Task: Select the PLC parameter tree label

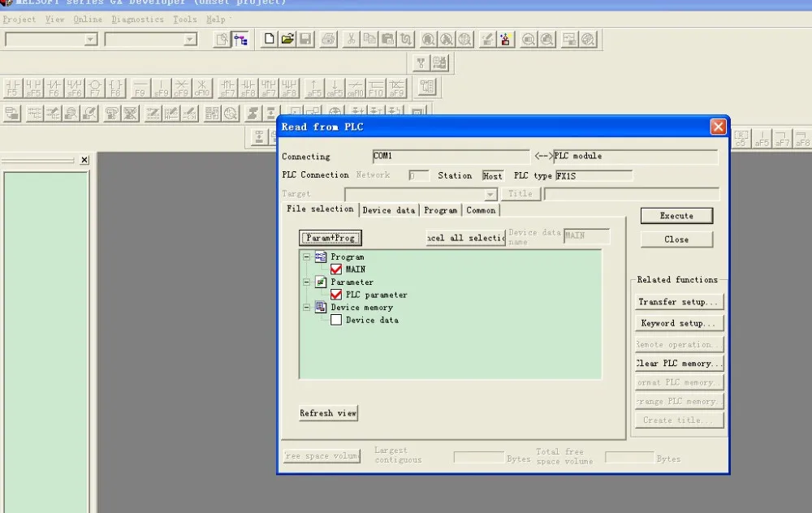Action: tap(377, 295)
